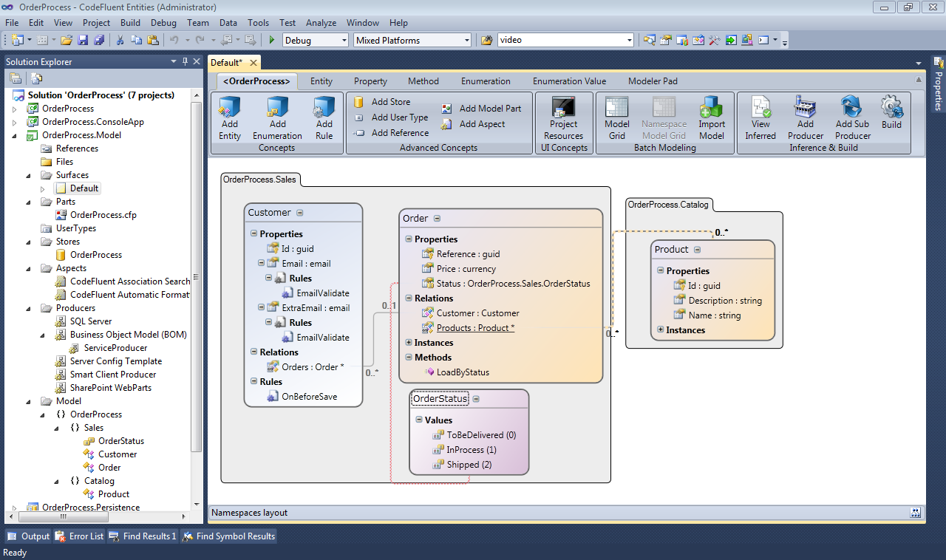
Task: Expand the Instances section in Product
Action: [660, 330]
